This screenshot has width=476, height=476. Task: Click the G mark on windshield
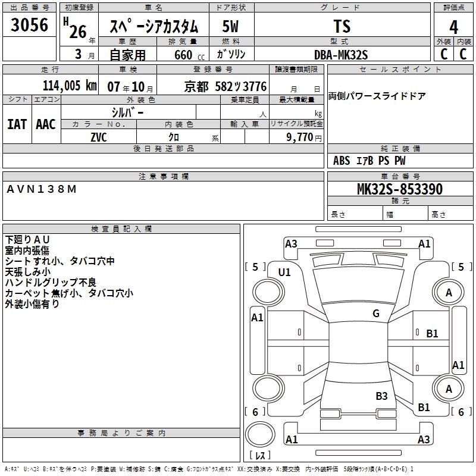pos(376,313)
